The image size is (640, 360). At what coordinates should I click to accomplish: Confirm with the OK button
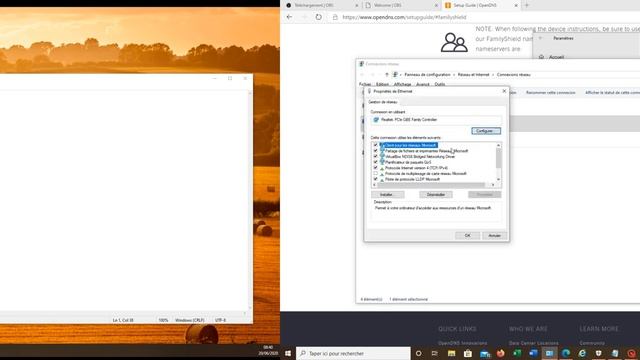tap(467, 236)
